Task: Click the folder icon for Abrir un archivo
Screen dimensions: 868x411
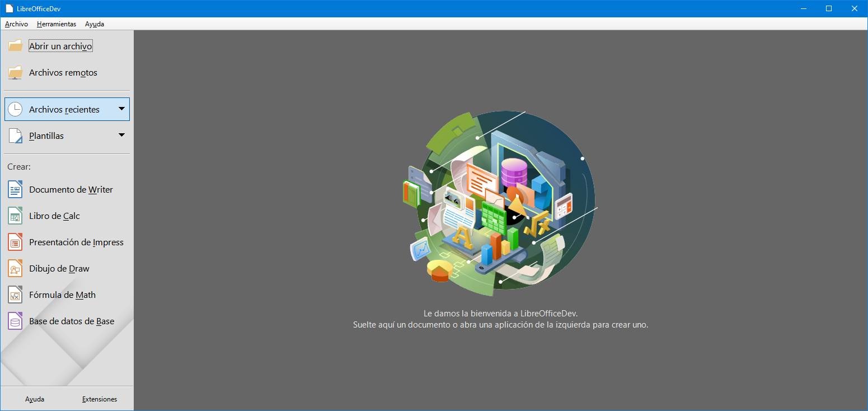Action: (x=15, y=46)
